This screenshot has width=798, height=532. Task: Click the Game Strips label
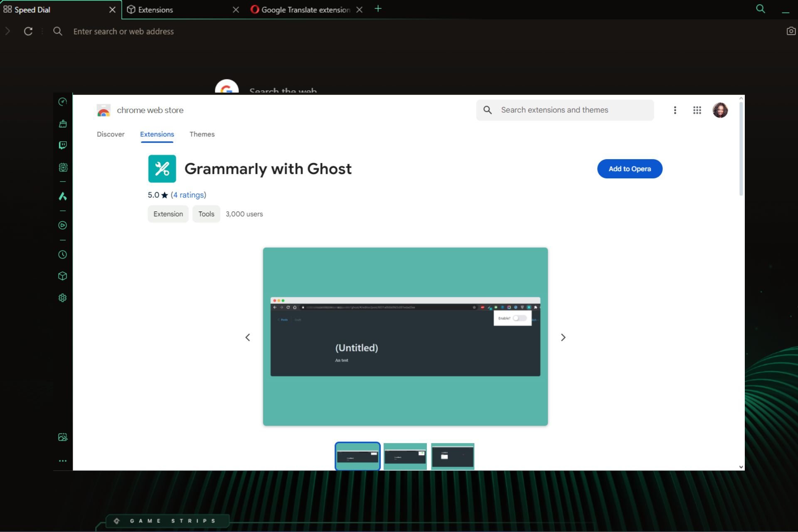click(172, 521)
